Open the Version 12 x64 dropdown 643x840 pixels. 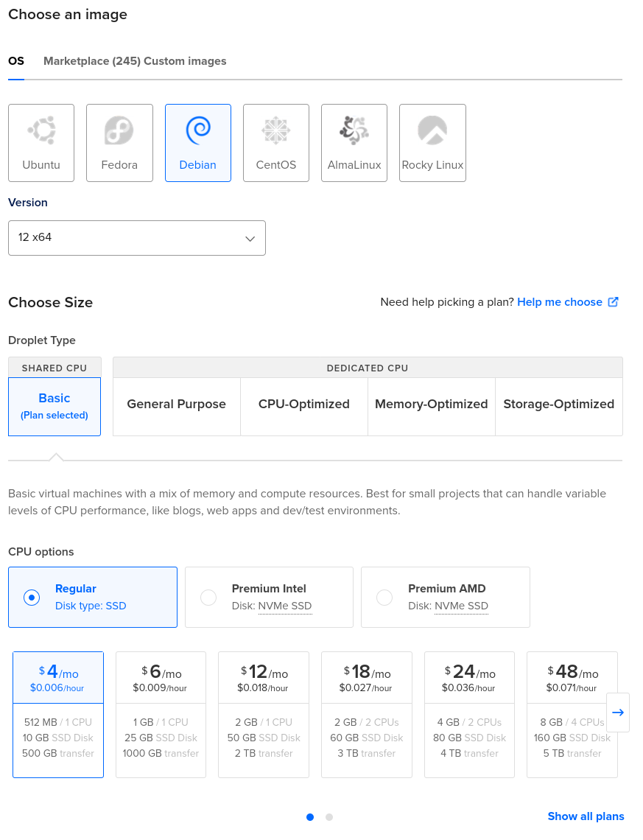pos(137,238)
